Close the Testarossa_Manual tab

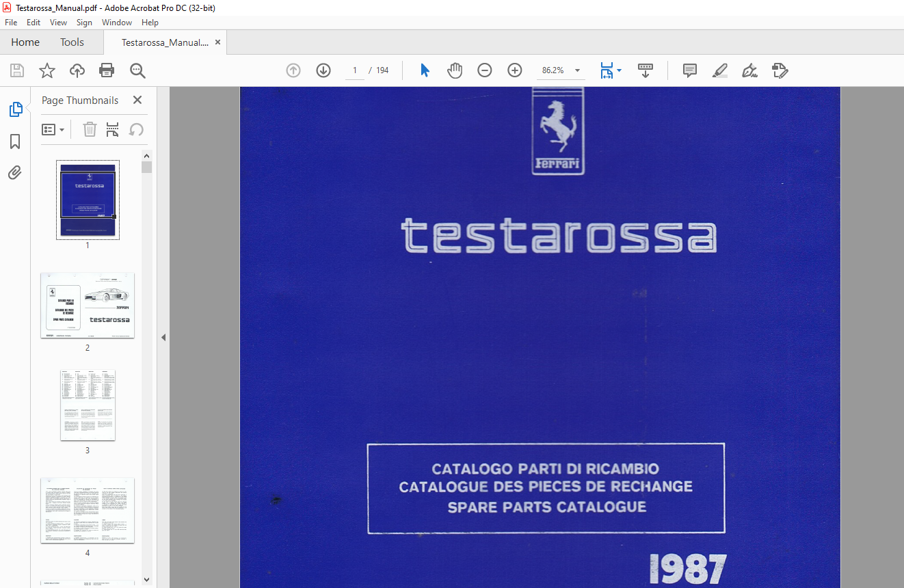coord(217,42)
